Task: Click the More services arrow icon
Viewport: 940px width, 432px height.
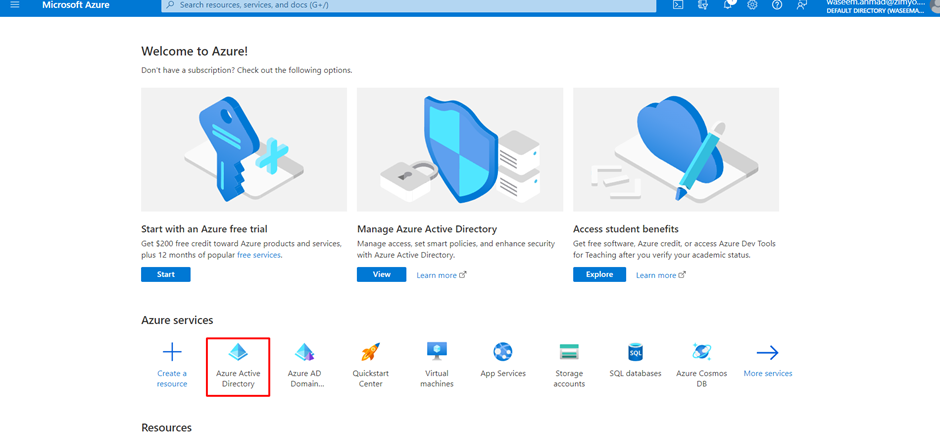Action: pyautogui.click(x=768, y=352)
